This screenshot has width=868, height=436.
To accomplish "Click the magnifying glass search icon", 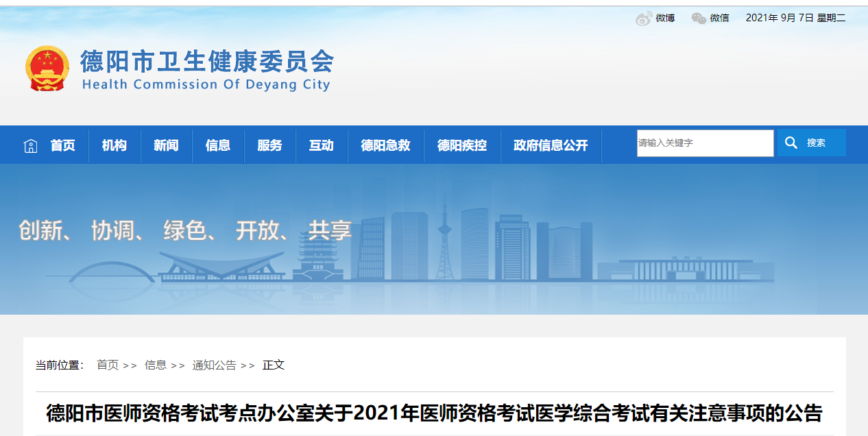I will click(791, 143).
